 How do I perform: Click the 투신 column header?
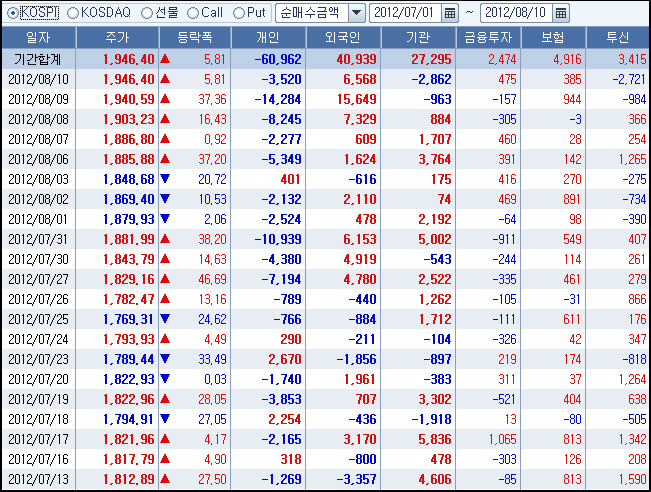618,38
